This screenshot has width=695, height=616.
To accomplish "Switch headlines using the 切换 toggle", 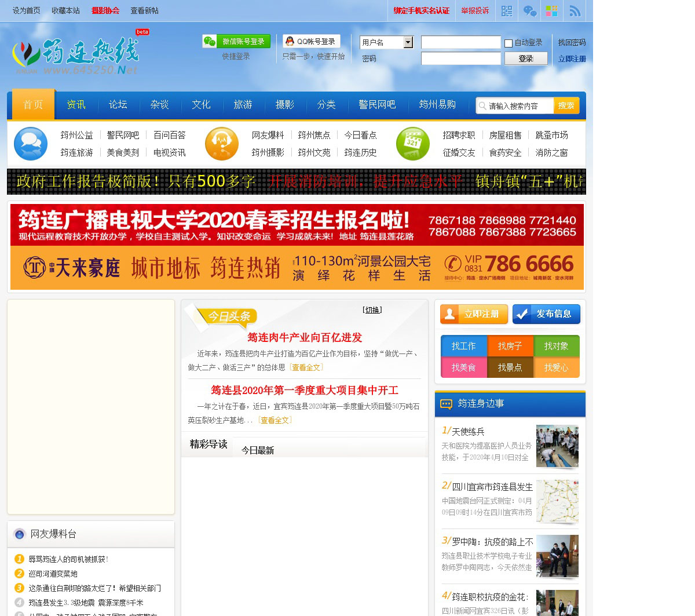I will click(372, 310).
